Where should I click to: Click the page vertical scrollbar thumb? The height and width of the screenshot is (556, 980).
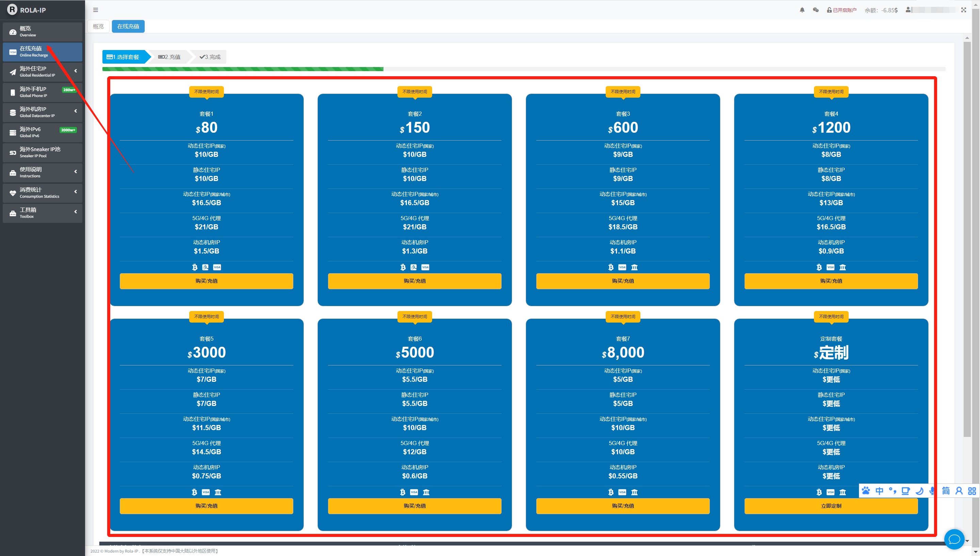[967, 237]
